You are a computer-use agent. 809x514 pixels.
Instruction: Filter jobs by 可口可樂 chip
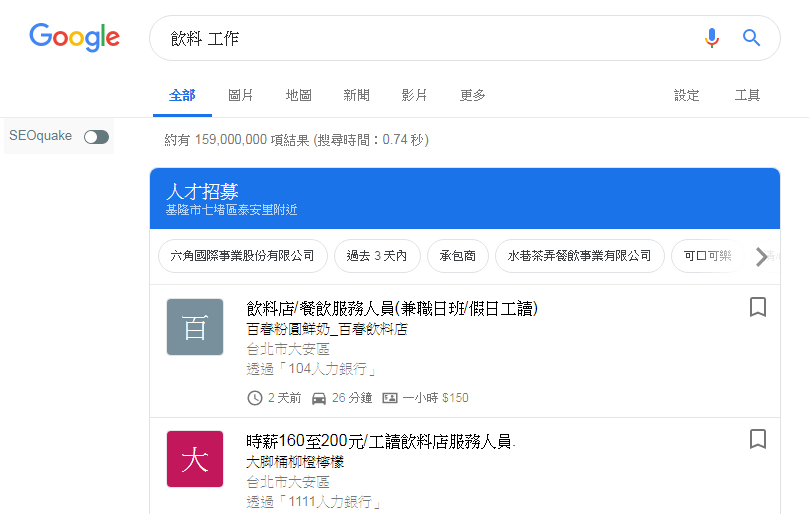(x=707, y=256)
